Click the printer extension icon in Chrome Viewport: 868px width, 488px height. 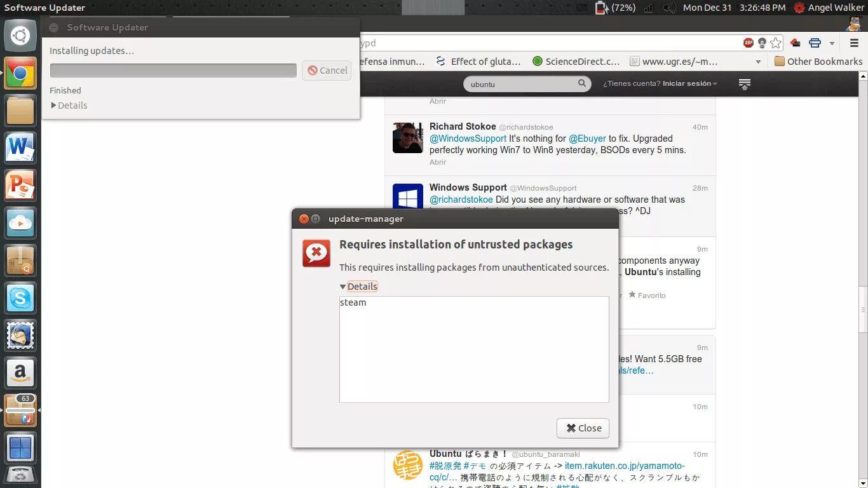click(x=815, y=43)
